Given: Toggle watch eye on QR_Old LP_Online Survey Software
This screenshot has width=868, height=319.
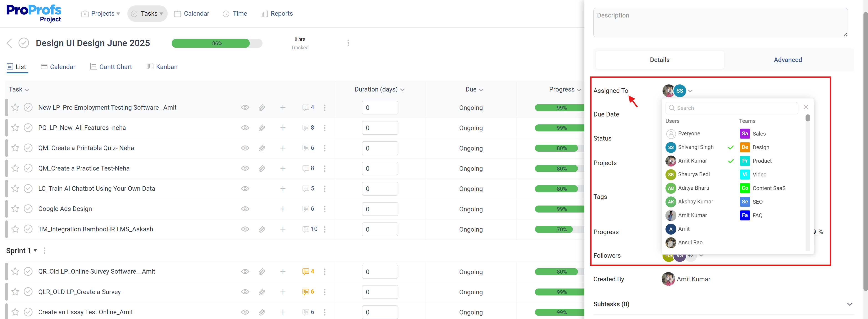Looking at the screenshot, I should [x=245, y=272].
